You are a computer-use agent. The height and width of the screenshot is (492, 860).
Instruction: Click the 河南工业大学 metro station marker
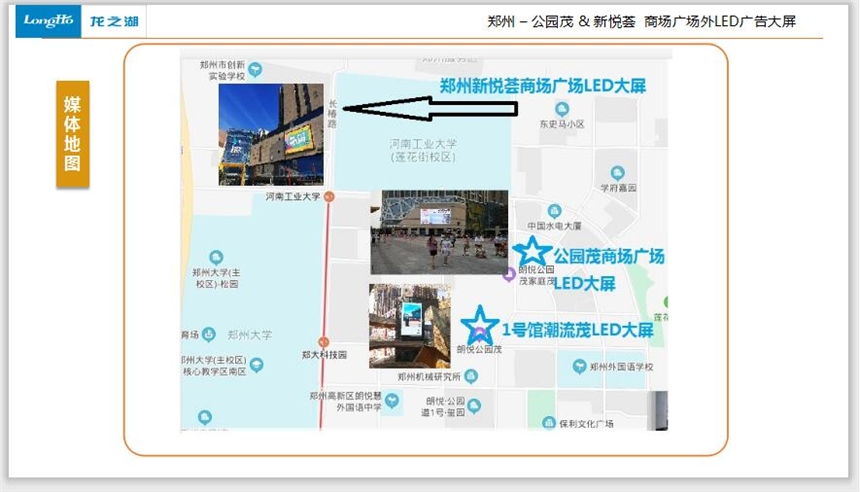tap(329, 198)
